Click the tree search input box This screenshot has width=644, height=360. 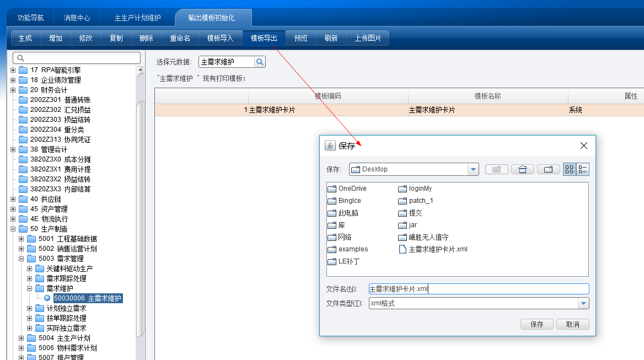click(x=77, y=58)
